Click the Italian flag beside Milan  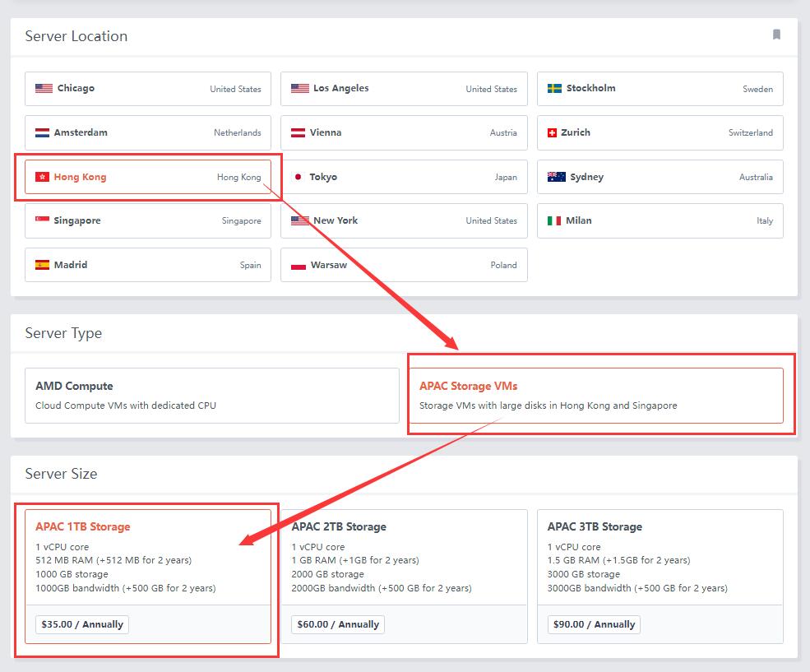554,220
